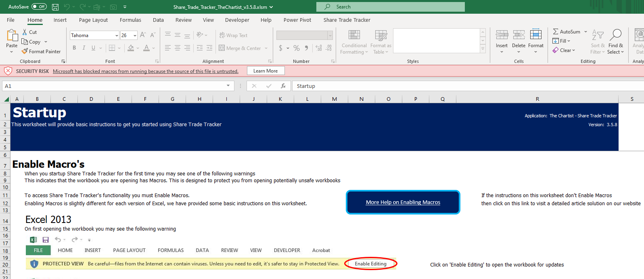
Task: Click the Cut scissors icon
Action: point(25,32)
